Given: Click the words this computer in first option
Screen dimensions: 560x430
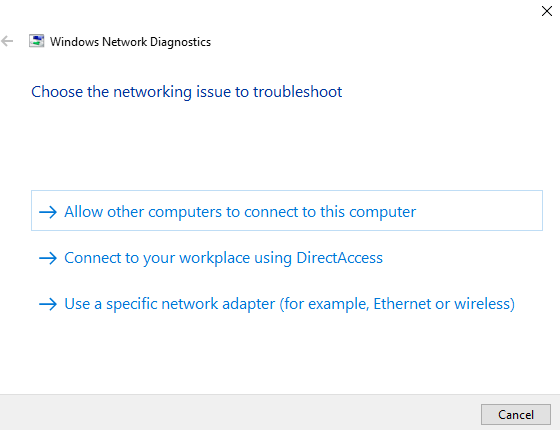Looking at the screenshot, I should [x=368, y=212].
